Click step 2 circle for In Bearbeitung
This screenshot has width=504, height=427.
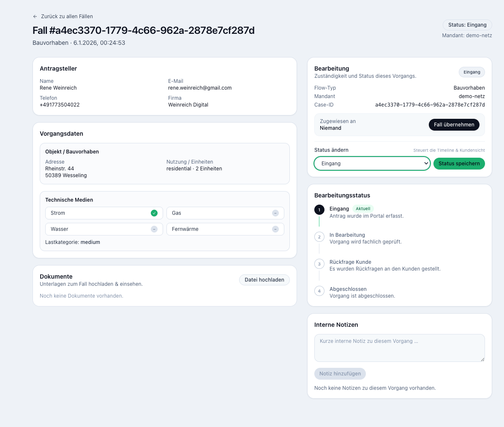[x=319, y=237]
